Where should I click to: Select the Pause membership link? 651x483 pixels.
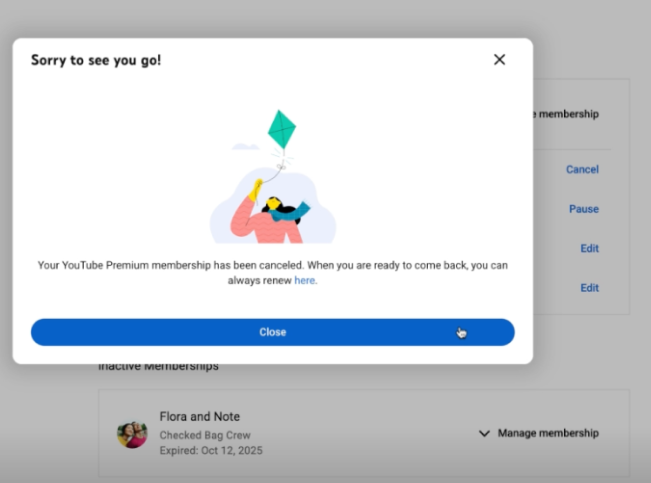point(583,209)
